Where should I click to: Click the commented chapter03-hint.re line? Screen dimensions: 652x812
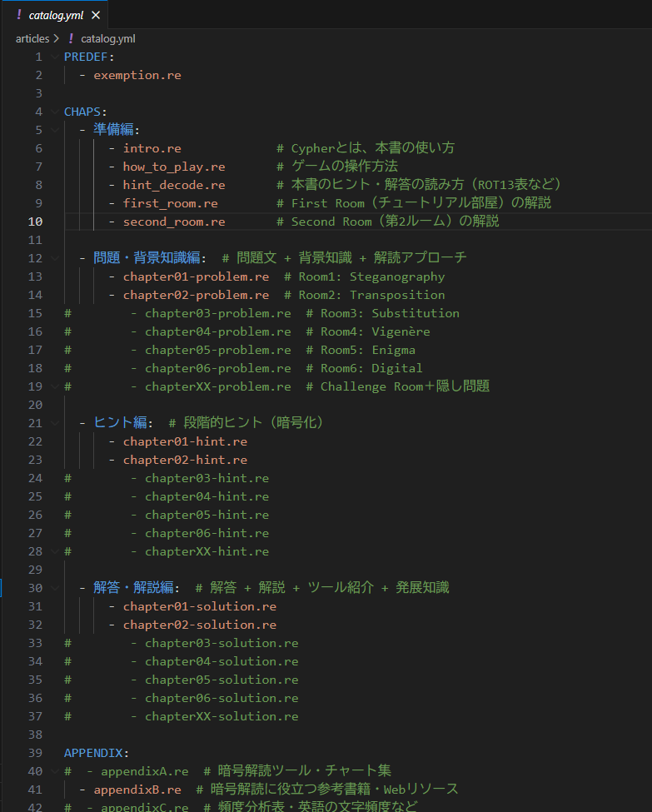click(x=207, y=478)
